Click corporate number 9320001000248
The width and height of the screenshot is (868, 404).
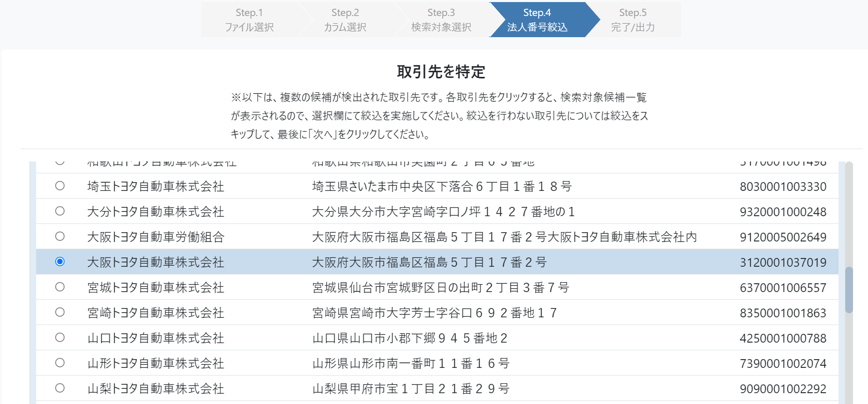[783, 212]
